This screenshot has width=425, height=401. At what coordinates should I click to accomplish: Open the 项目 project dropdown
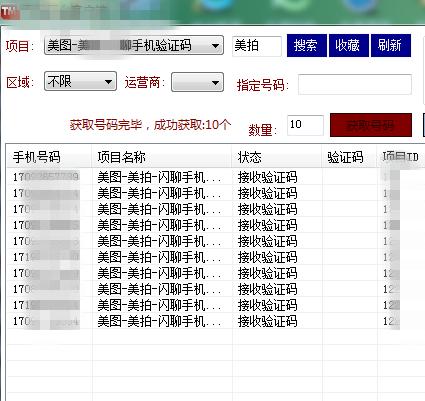point(134,45)
